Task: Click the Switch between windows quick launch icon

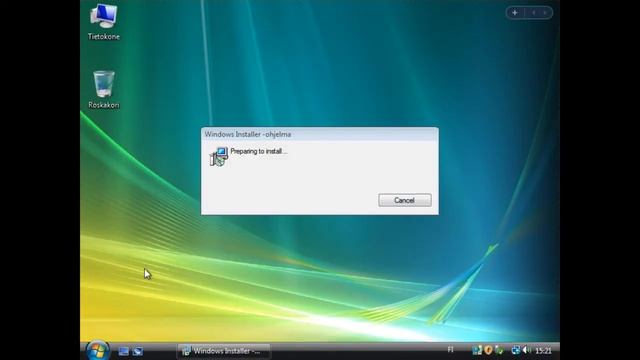Action: coord(138,351)
